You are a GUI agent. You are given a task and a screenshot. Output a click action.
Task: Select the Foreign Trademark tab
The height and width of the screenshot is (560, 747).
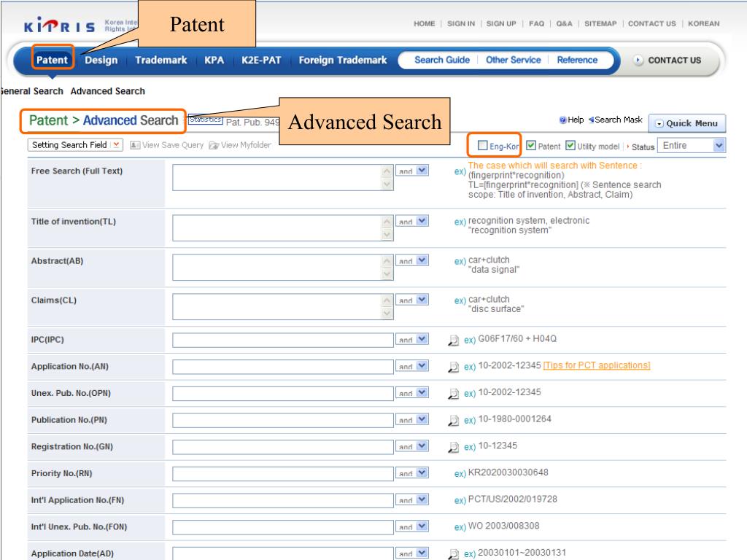tap(343, 60)
